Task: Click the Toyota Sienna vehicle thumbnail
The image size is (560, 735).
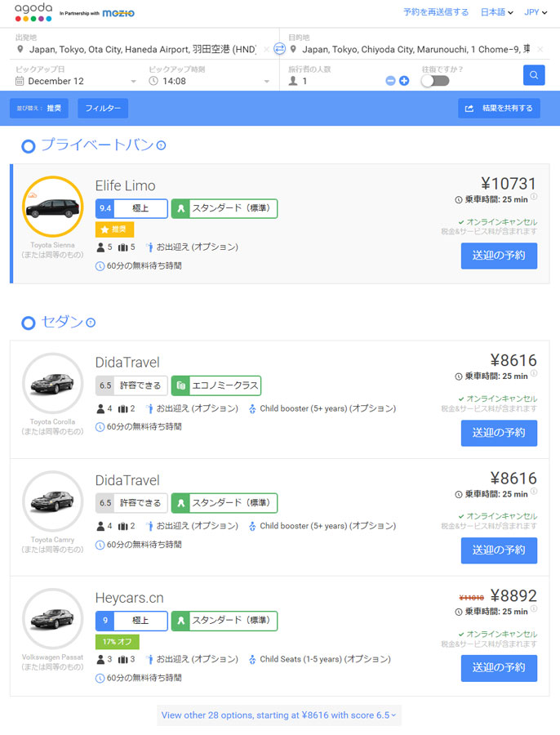Action: click(52, 207)
